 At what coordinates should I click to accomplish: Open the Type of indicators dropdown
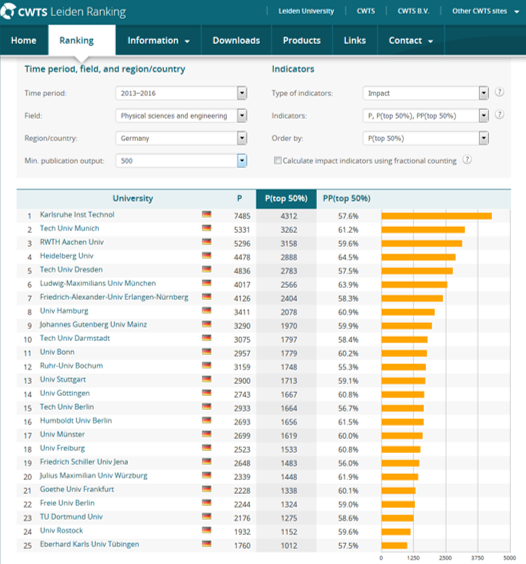tap(426, 93)
